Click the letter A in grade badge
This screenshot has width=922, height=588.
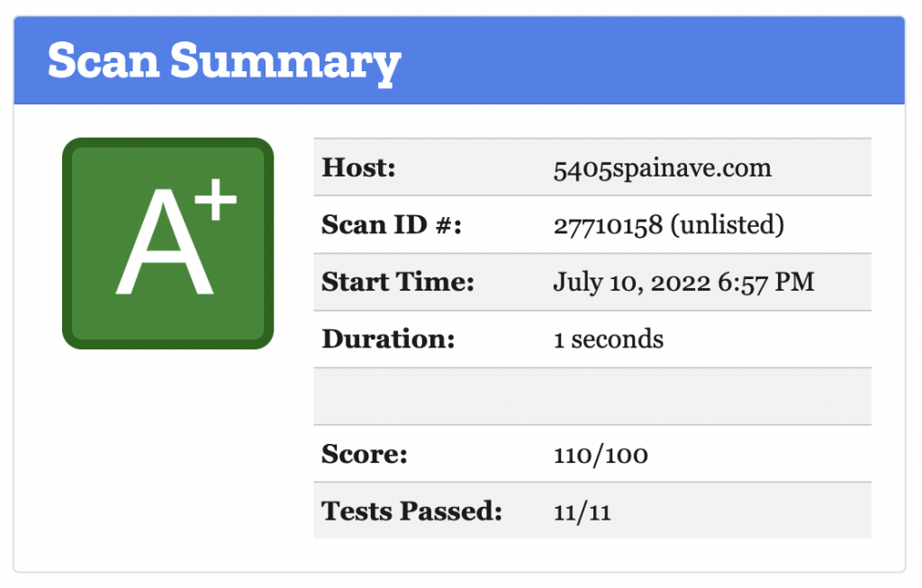(x=164, y=241)
